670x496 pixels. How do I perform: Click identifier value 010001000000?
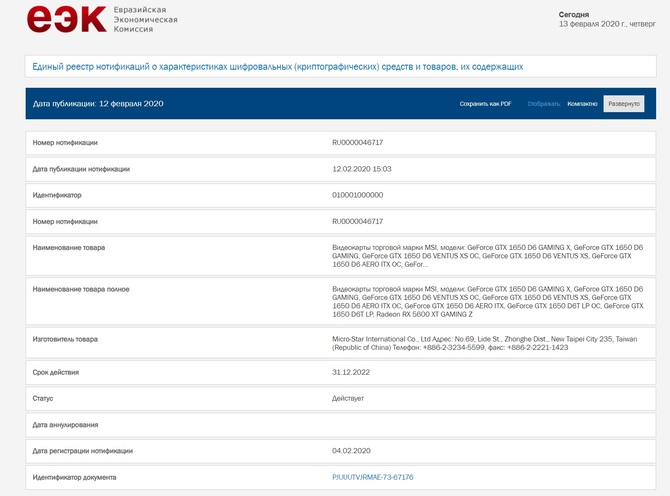tap(358, 195)
